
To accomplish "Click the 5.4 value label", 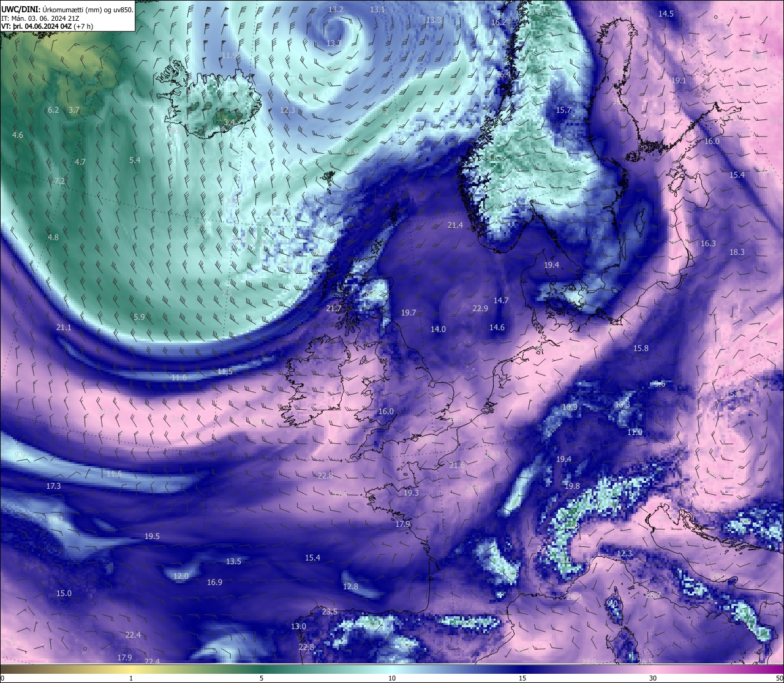I will tap(135, 160).
